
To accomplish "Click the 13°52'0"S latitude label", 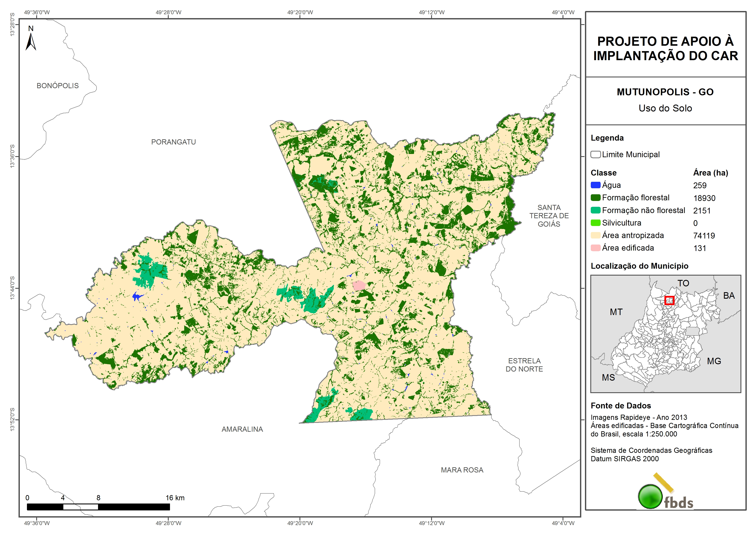I will click(12, 419).
